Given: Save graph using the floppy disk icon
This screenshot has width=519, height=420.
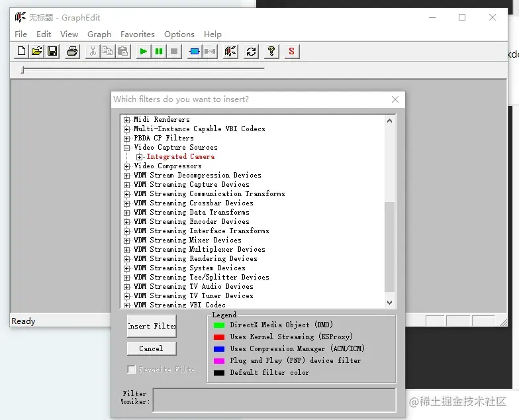Looking at the screenshot, I should point(52,52).
